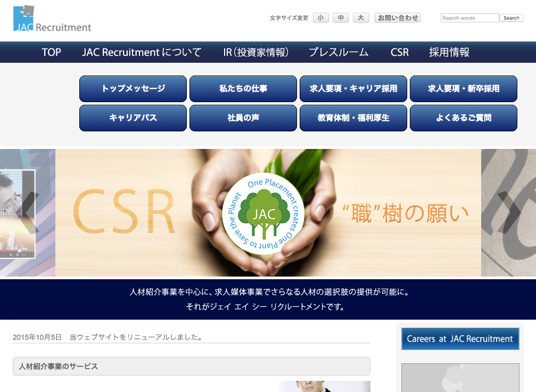
Task: Open 採用情報 menu item
Action: click(x=449, y=52)
